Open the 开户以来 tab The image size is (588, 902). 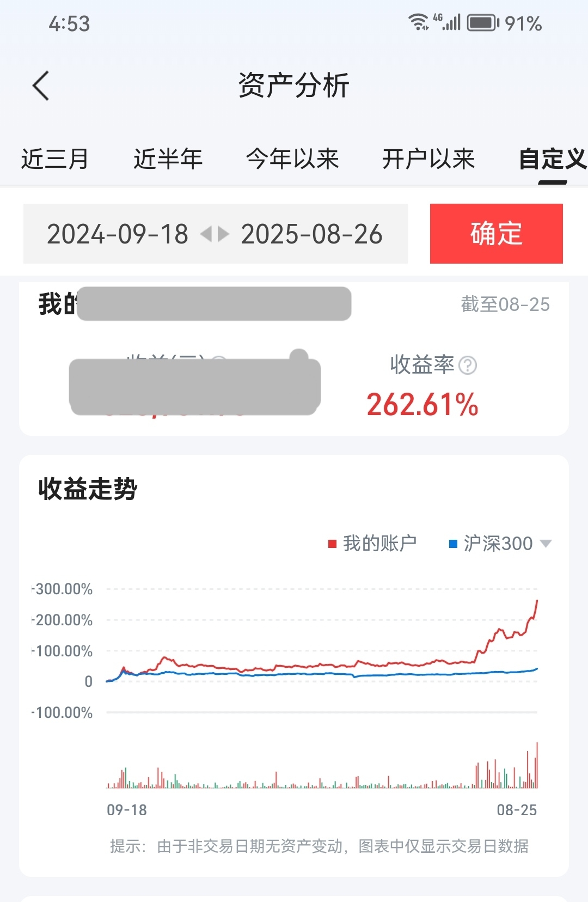[428, 159]
